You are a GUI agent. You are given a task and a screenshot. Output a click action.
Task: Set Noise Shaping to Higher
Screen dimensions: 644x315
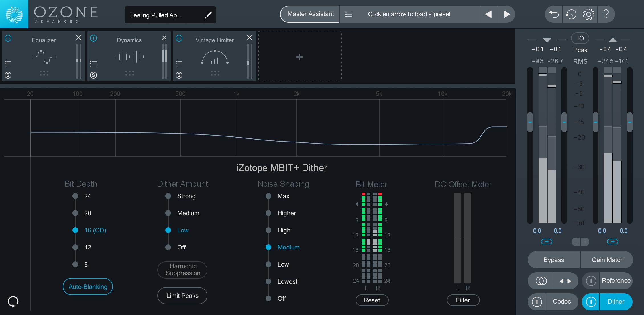pos(268,213)
